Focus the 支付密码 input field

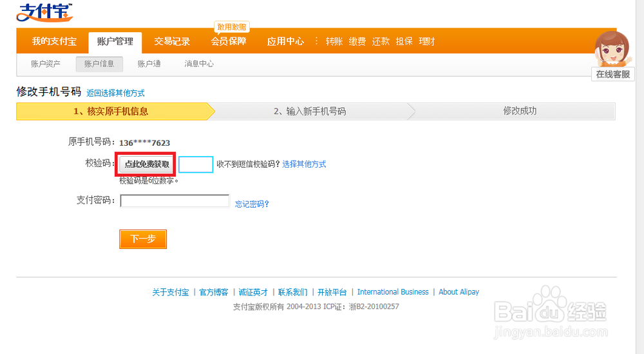[x=175, y=201]
